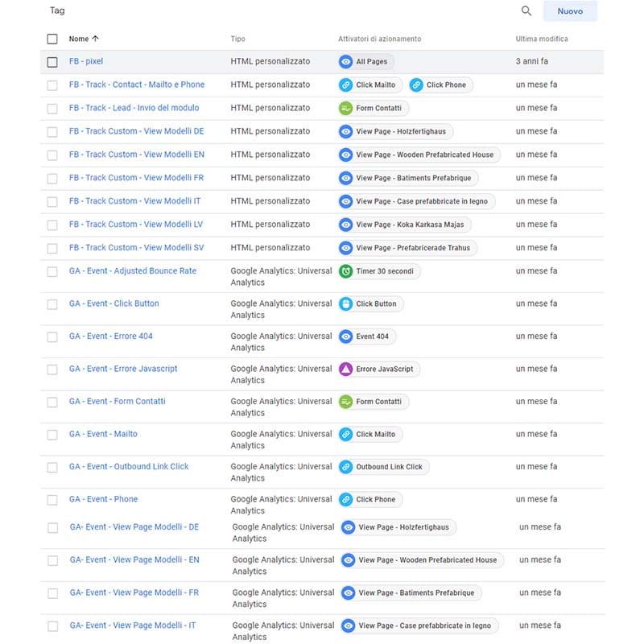644x644 pixels.
Task: Click eye icon of View Page - Holzfertighaus in FB DE row
Action: 346,131
